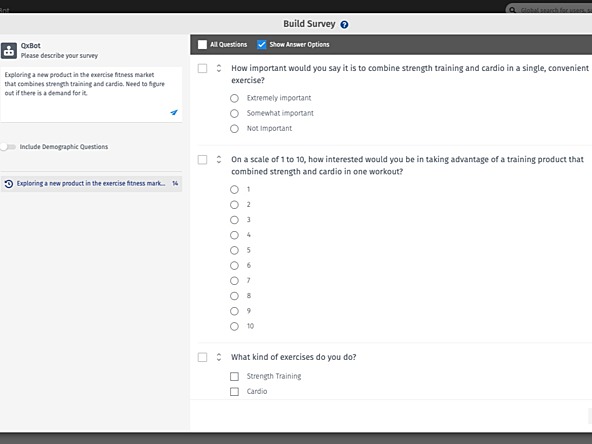Click the 'Please describe your survey' text
Image resolution: width=592 pixels, height=444 pixels.
tap(59, 56)
